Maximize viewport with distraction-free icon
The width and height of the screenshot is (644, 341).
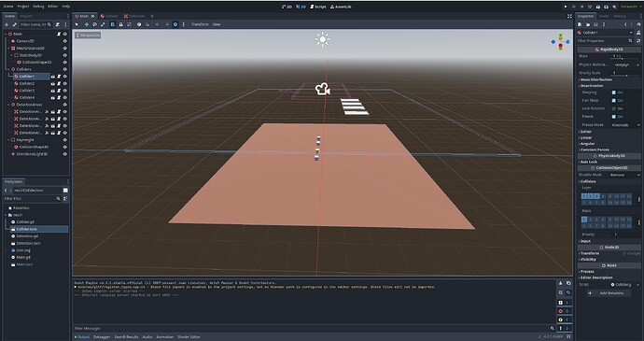[x=569, y=16]
